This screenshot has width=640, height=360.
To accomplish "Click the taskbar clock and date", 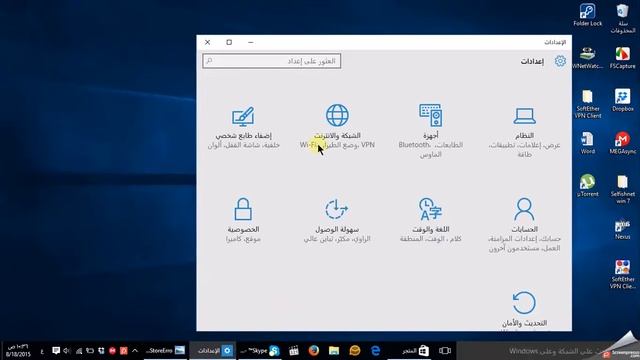I will 18,351.
